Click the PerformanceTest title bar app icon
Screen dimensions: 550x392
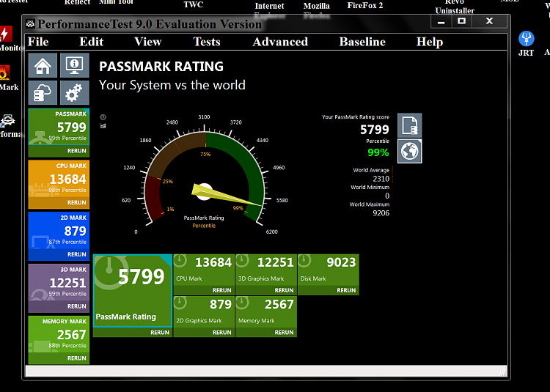point(31,24)
